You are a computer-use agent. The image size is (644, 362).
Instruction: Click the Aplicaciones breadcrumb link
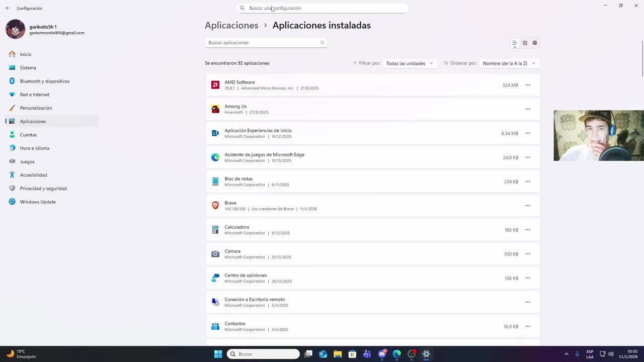click(x=231, y=25)
